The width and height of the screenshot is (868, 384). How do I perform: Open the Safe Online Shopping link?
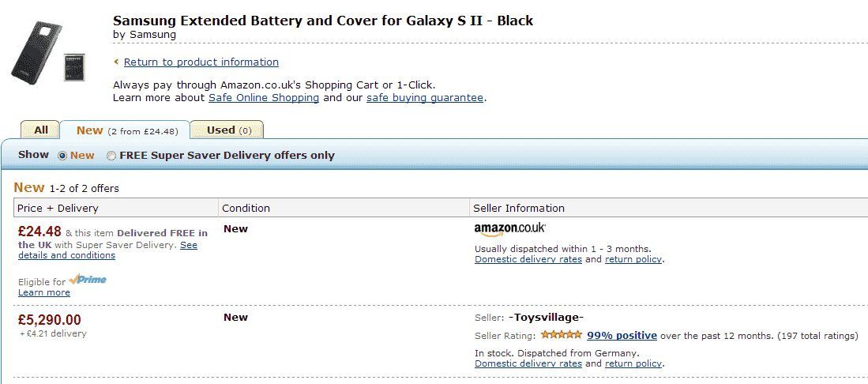264,98
